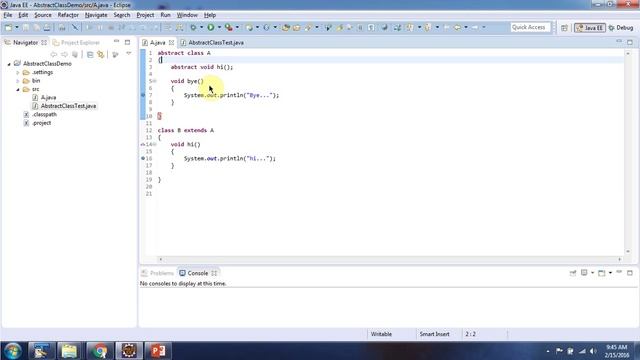640x360 pixels.
Task: Open the Navigator view menu triangle
Action: (x=129, y=54)
